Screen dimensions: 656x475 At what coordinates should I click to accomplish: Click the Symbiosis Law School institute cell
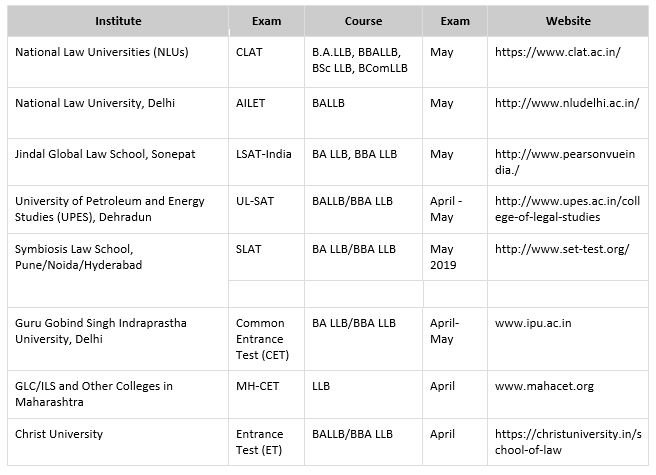pos(83,257)
